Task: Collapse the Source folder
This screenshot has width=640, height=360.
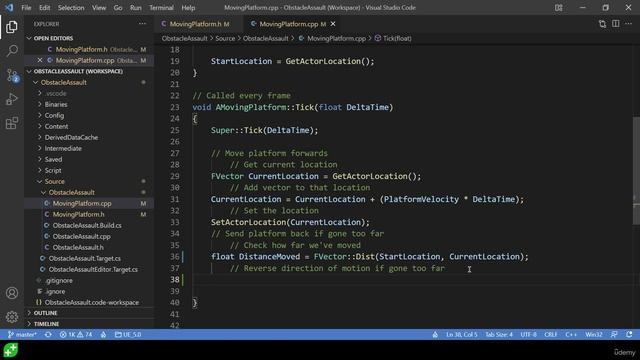Action: coord(55,182)
